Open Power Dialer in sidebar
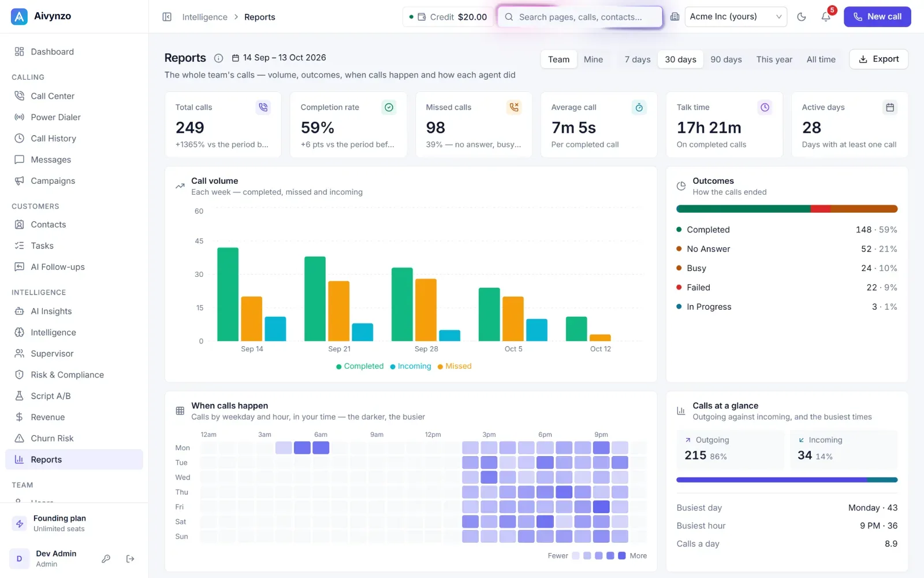The width and height of the screenshot is (924, 578). pos(74,117)
